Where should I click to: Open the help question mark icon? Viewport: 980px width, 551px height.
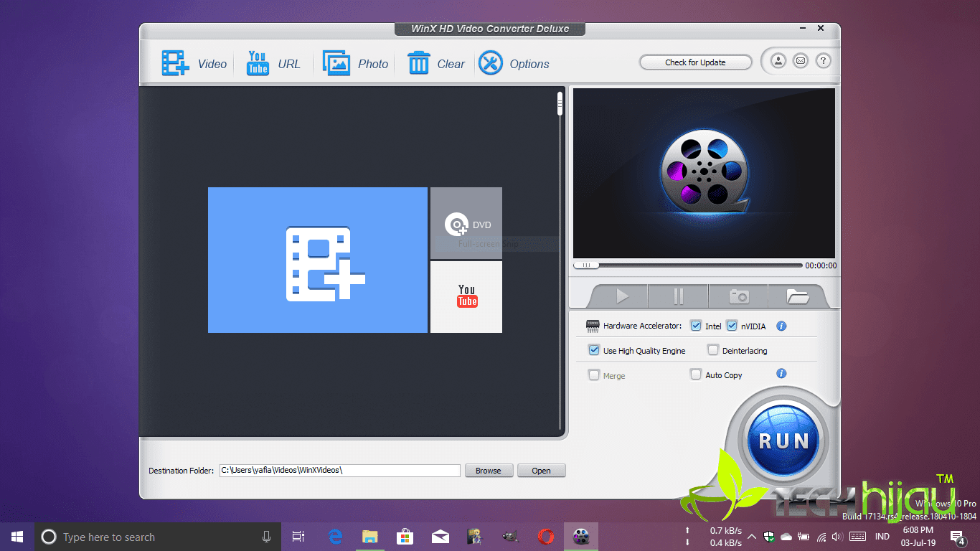pyautogui.click(x=824, y=61)
